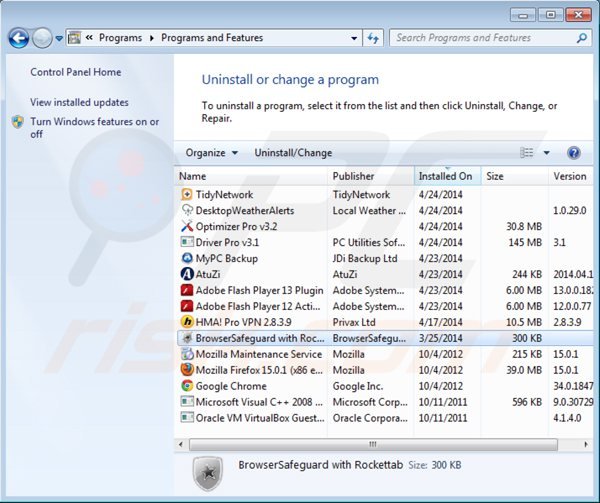Click the Control Panel address bar icon
This screenshot has height=503, width=600.
click(74, 38)
